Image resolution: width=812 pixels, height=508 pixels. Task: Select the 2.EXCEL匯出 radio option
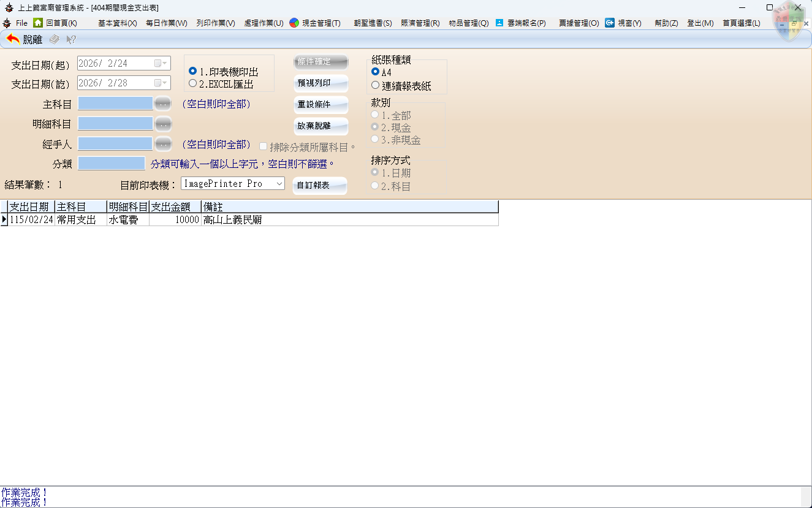(x=193, y=84)
